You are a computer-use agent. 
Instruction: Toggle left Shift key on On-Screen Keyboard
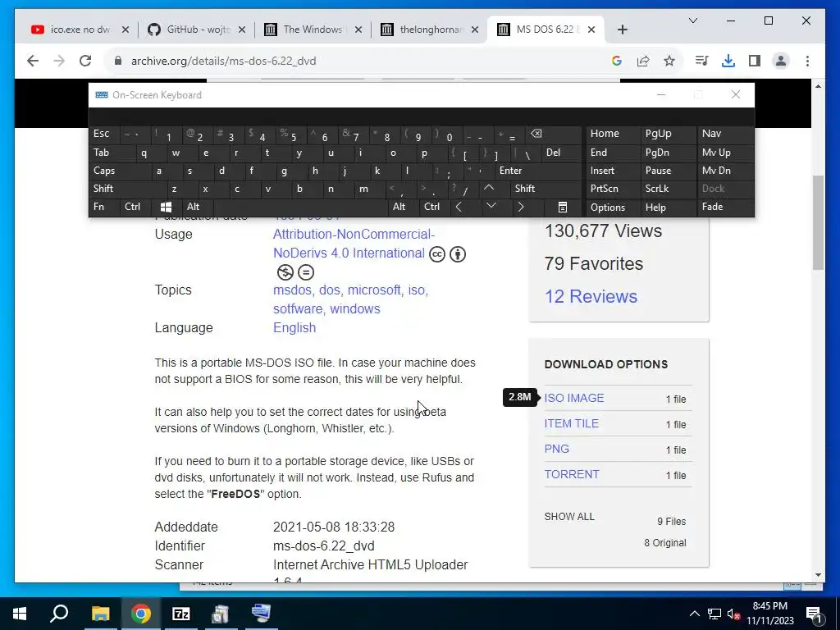tap(128, 189)
